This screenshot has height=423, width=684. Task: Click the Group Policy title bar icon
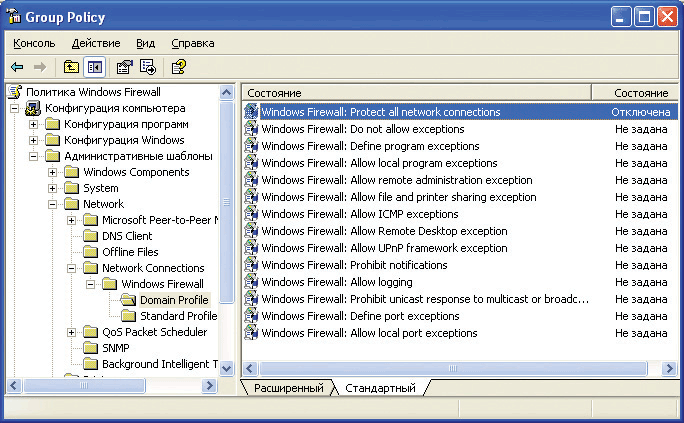[x=14, y=17]
